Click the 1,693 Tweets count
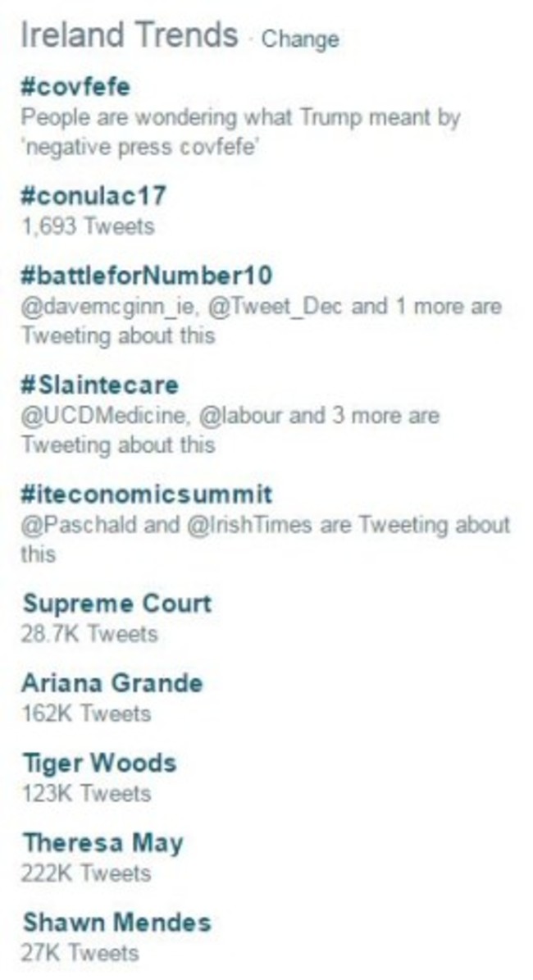 [86, 226]
